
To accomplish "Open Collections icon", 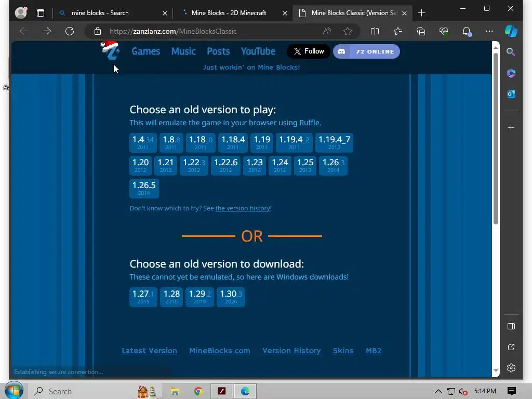I will click(x=421, y=31).
